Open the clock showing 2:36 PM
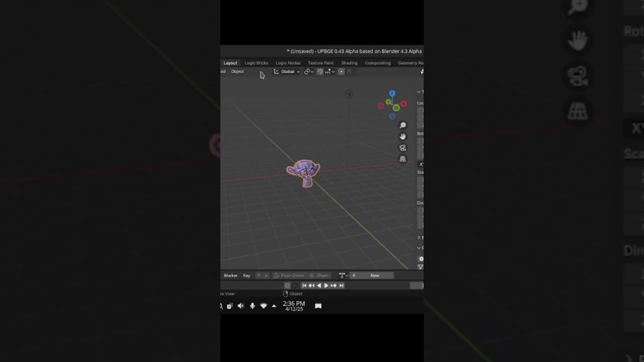The width and height of the screenshot is (644, 362). (x=294, y=306)
